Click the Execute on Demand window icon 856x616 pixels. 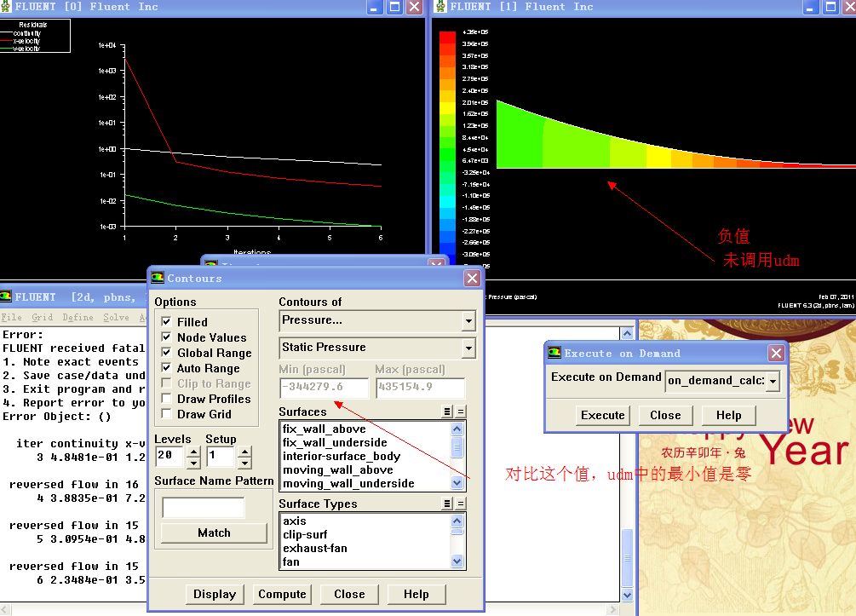coord(554,353)
